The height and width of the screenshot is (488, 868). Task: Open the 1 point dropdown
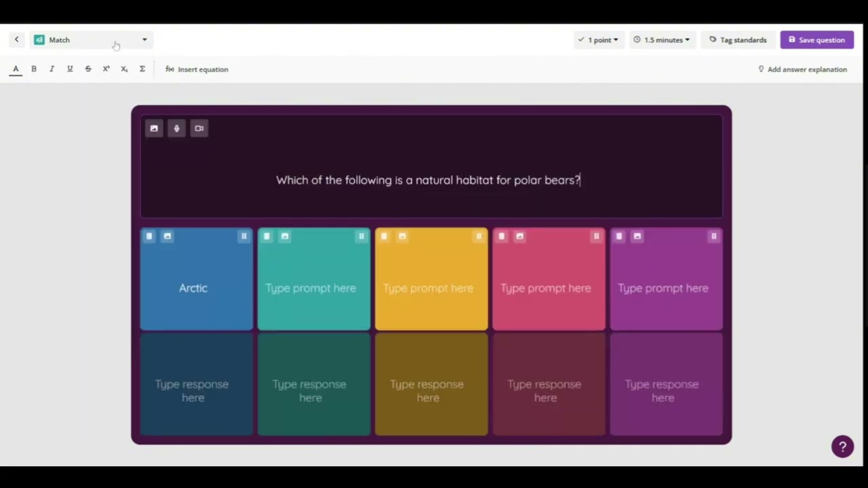coord(598,40)
